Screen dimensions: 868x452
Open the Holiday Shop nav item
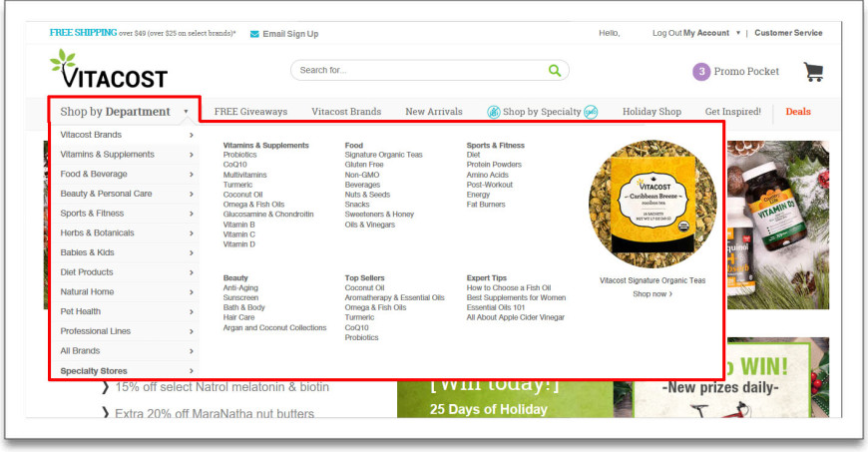click(x=651, y=112)
